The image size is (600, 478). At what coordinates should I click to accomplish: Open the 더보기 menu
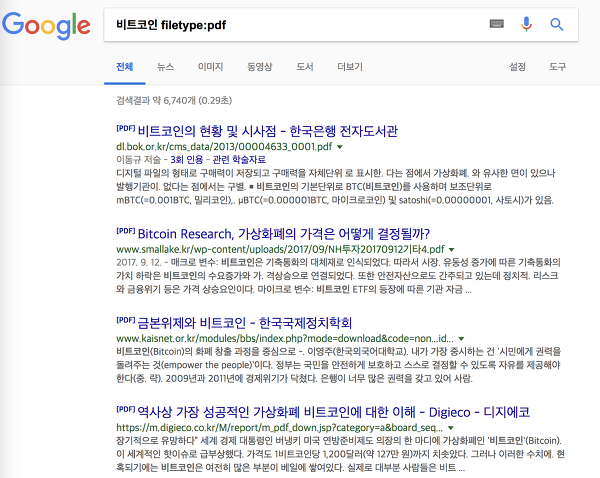[x=350, y=67]
